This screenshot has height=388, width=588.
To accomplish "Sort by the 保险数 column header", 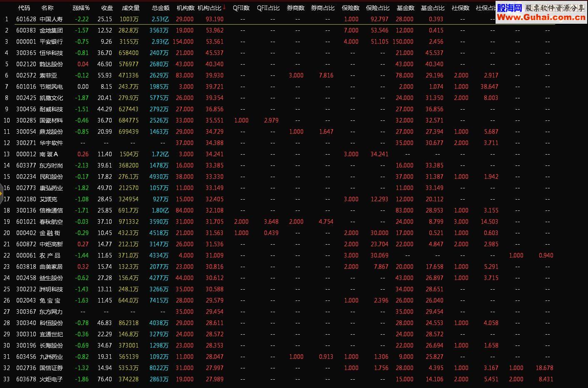I will pos(351,8).
